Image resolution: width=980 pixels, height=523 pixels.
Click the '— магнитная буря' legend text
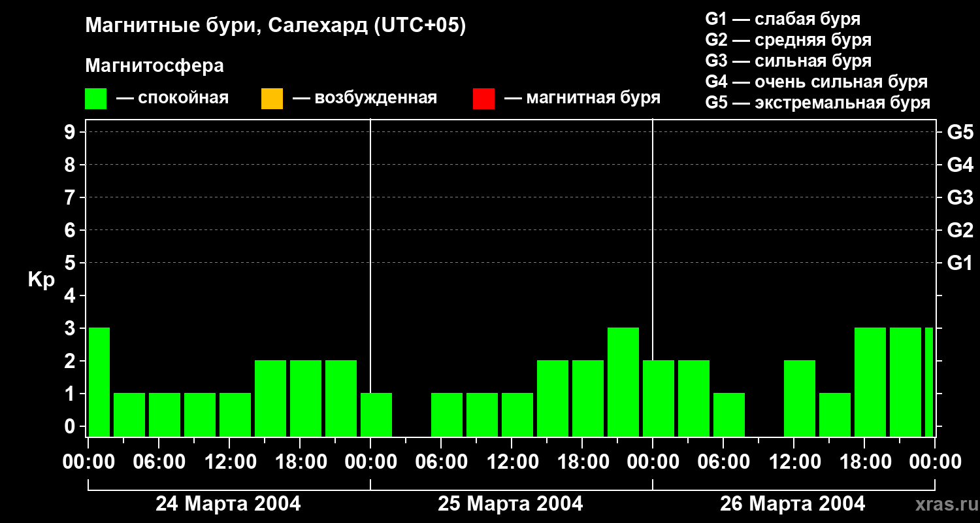click(x=583, y=98)
